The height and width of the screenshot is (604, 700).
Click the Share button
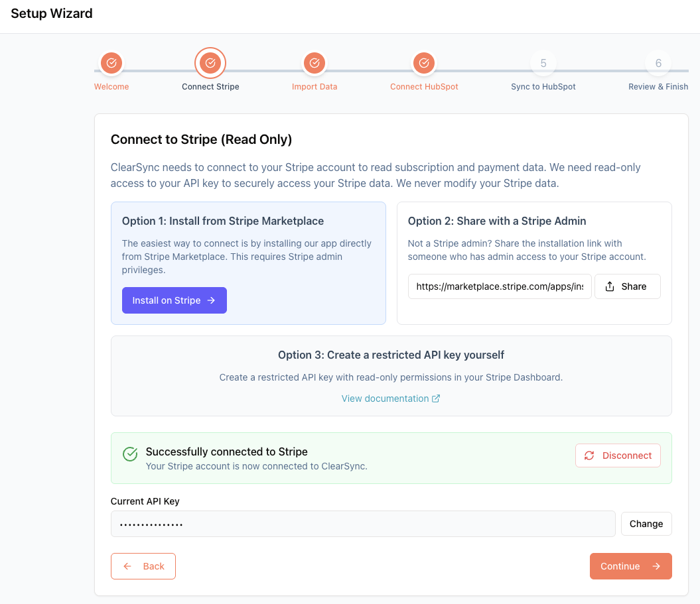pyautogui.click(x=627, y=286)
